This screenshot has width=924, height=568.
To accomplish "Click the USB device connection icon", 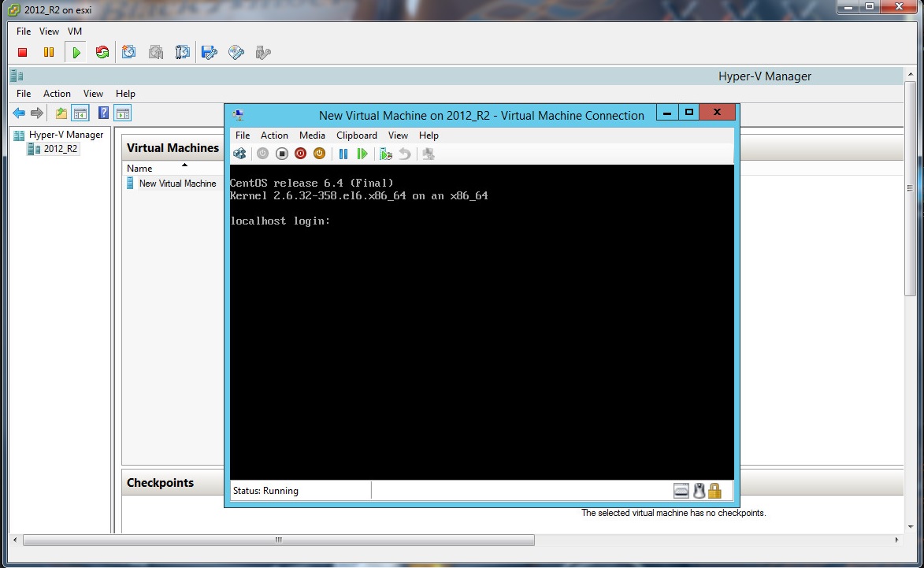I will click(263, 53).
